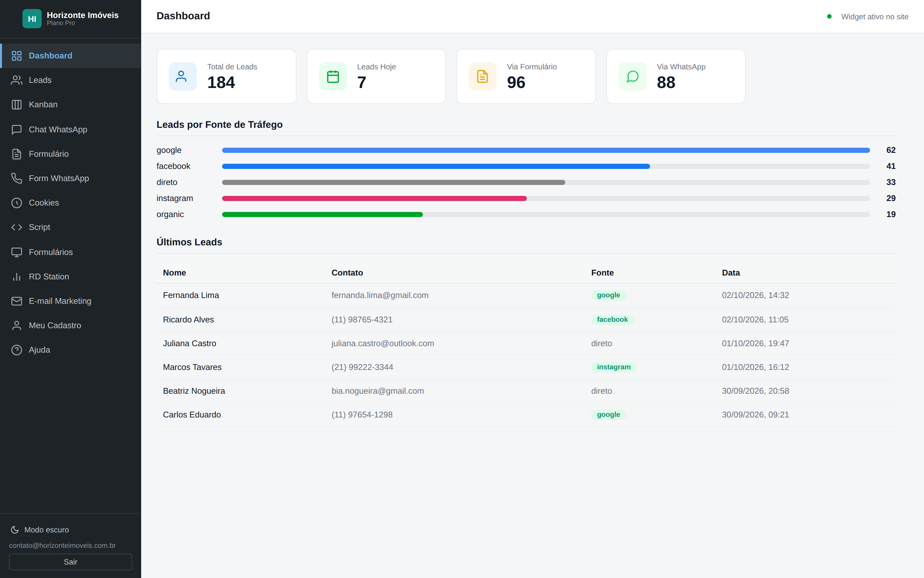Screen dimensions: 924x578
Task: Click the instagram badge for Marcos Tavares
Action: [613, 367]
